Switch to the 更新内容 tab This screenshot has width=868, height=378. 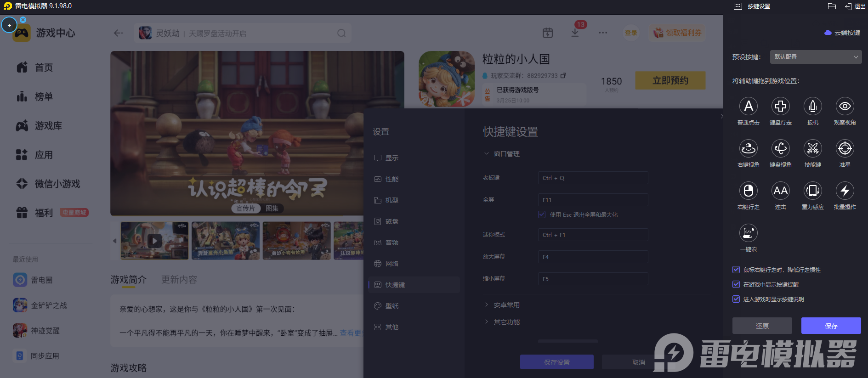pyautogui.click(x=179, y=279)
